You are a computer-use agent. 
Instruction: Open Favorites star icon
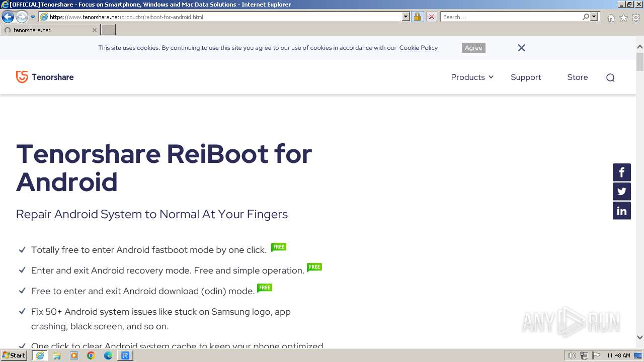tap(623, 18)
